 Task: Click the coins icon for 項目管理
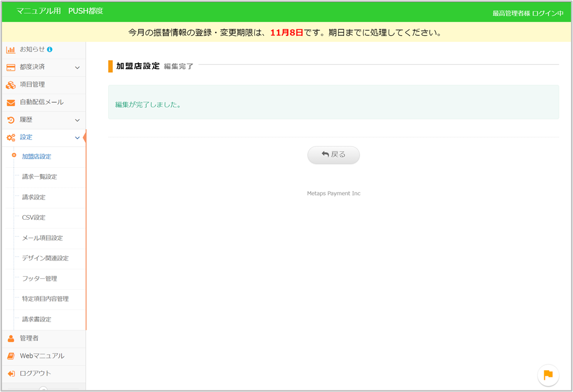[11, 85]
